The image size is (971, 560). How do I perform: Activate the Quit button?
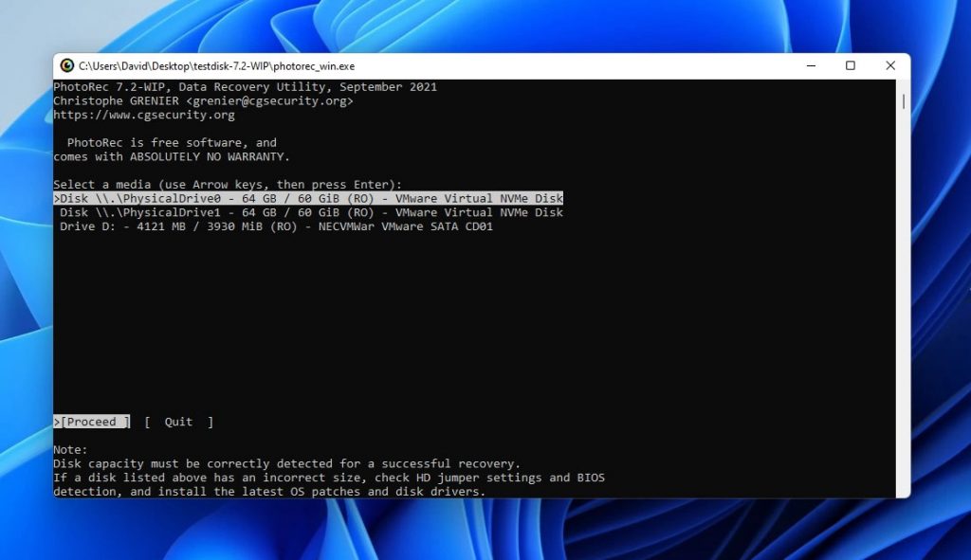click(178, 422)
